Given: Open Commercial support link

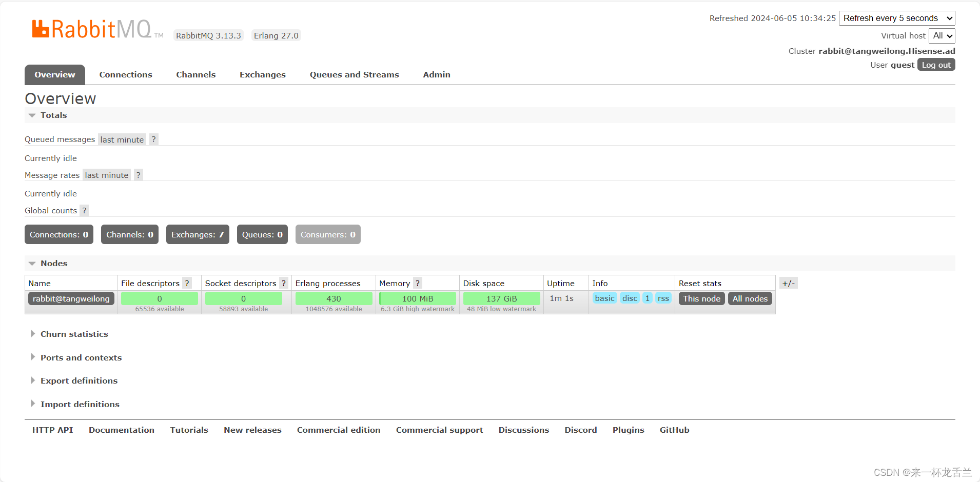Looking at the screenshot, I should [440, 430].
